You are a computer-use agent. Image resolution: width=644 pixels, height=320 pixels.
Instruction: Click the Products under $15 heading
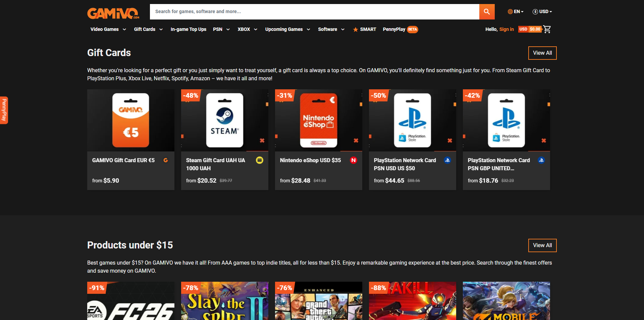[x=130, y=245]
